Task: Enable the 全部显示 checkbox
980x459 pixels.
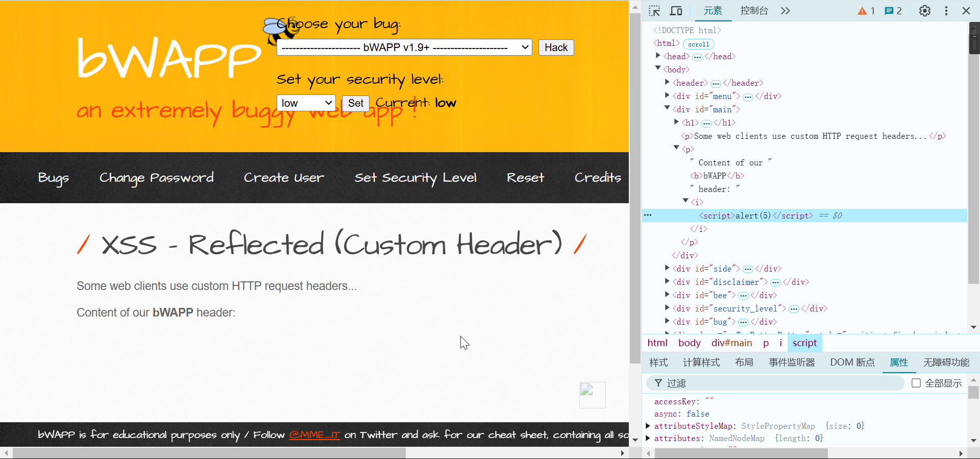Action: (x=916, y=383)
